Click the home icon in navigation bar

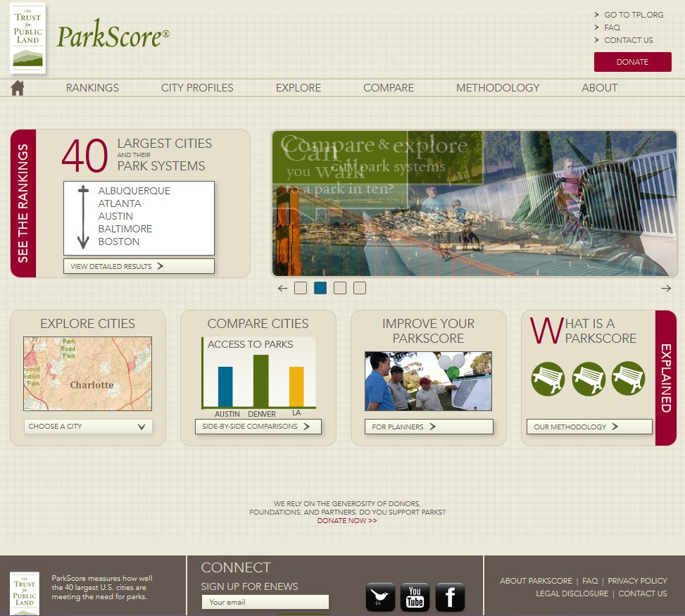coord(18,88)
